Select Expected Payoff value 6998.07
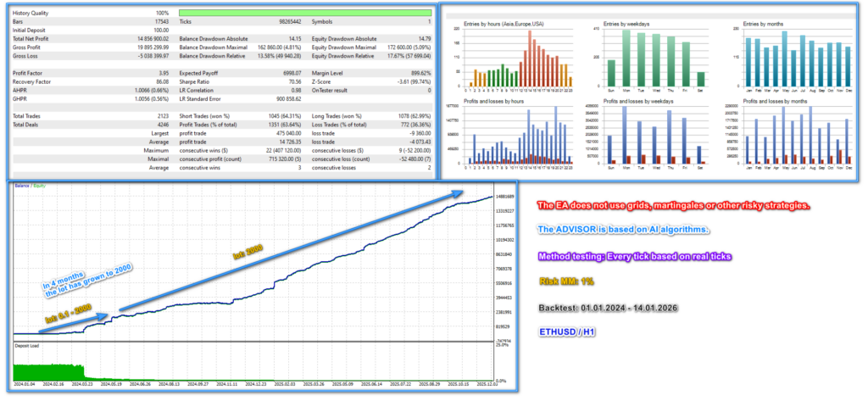 click(292, 73)
